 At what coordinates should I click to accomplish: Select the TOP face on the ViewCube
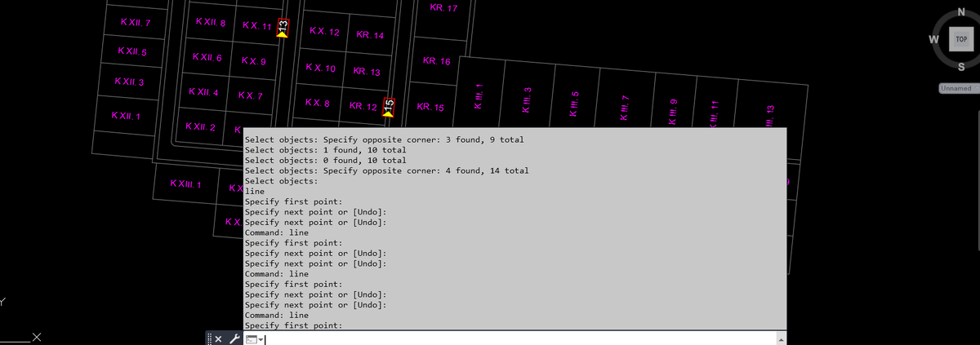coord(961,39)
